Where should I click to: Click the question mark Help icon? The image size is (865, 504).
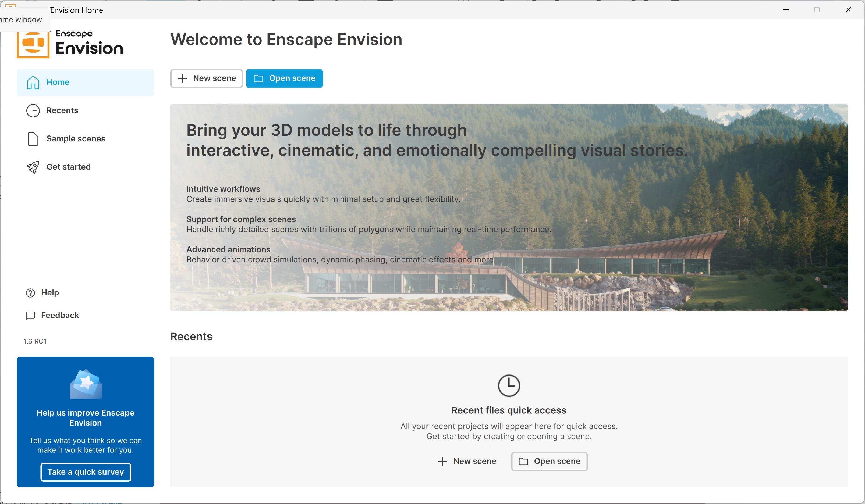point(30,293)
